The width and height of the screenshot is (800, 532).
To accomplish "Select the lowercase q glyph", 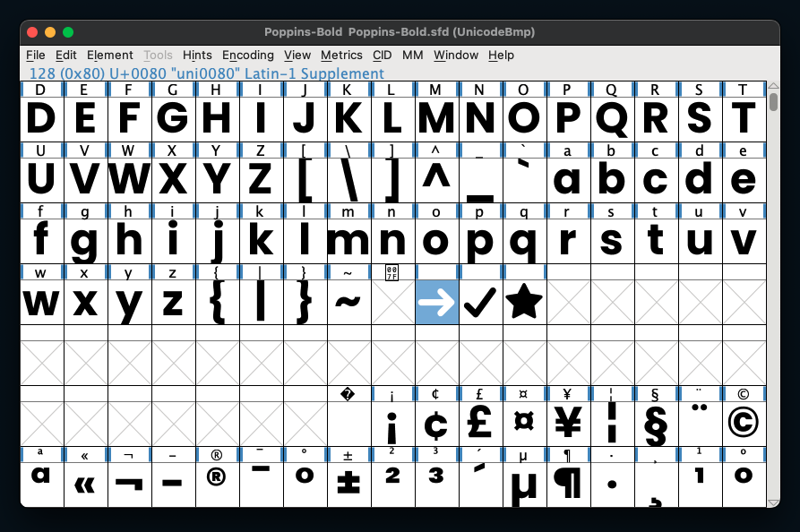I will 524,241.
